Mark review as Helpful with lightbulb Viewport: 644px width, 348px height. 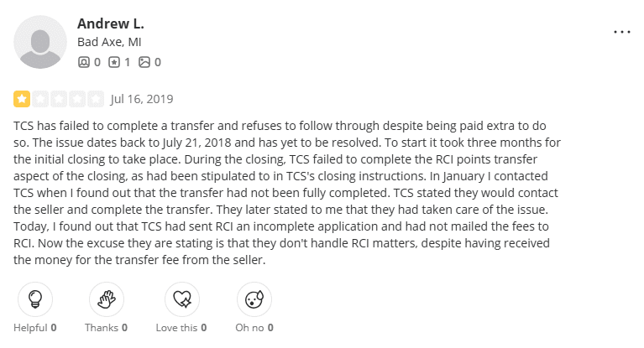point(35,299)
